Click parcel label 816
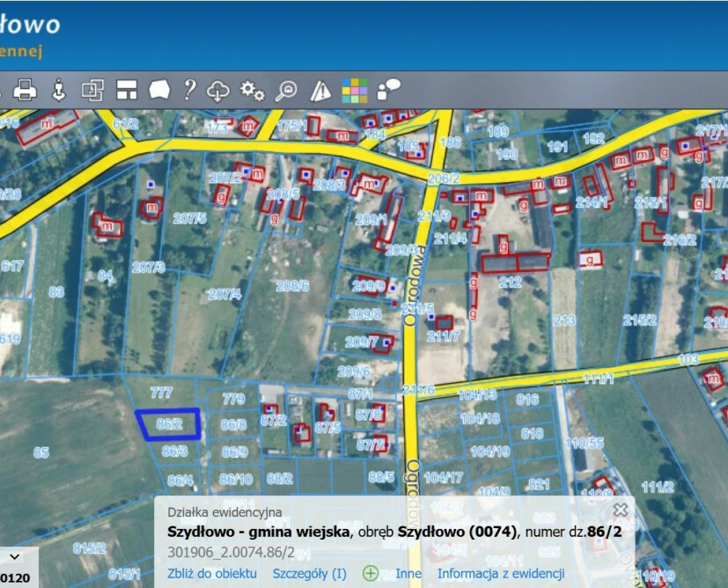The height and width of the screenshot is (588, 728). click(x=527, y=399)
